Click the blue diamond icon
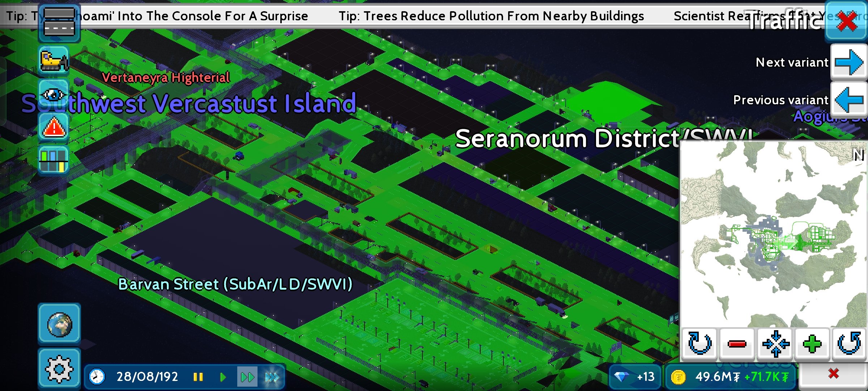This screenshot has width=868, height=391. (x=621, y=377)
